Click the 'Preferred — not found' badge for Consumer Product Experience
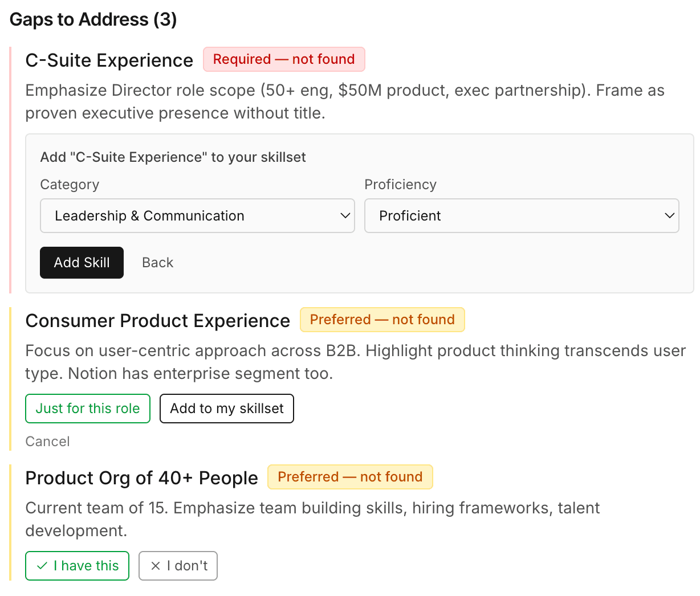700x596 pixels. pos(382,320)
